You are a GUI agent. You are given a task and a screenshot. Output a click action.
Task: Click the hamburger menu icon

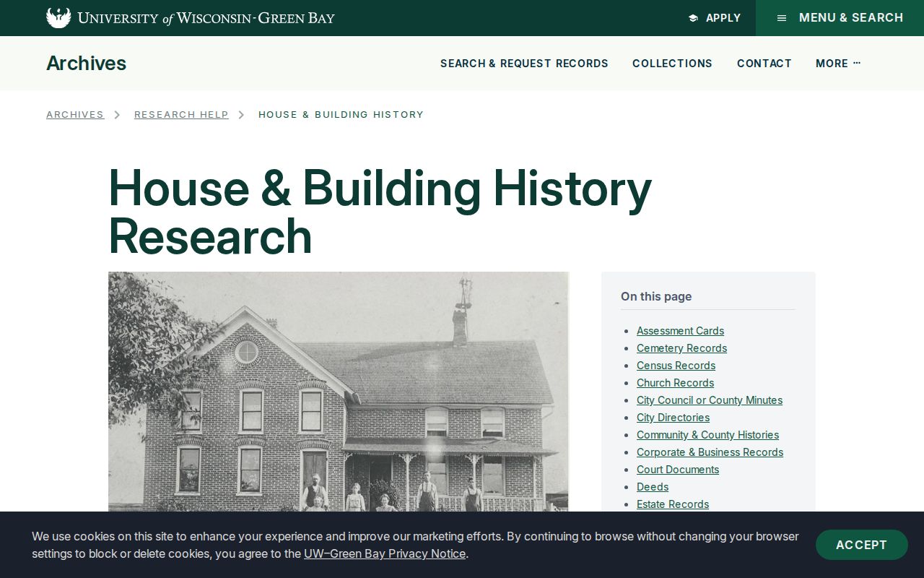click(x=782, y=18)
